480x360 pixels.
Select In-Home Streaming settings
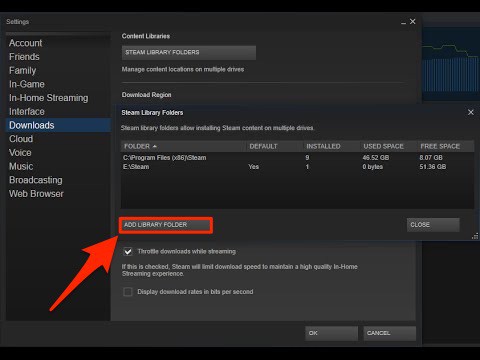(x=49, y=98)
